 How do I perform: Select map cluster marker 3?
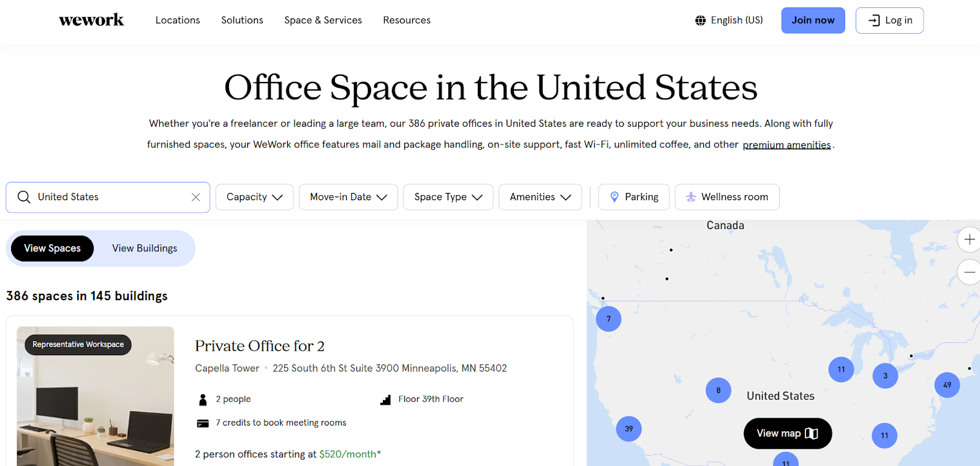[x=885, y=376]
